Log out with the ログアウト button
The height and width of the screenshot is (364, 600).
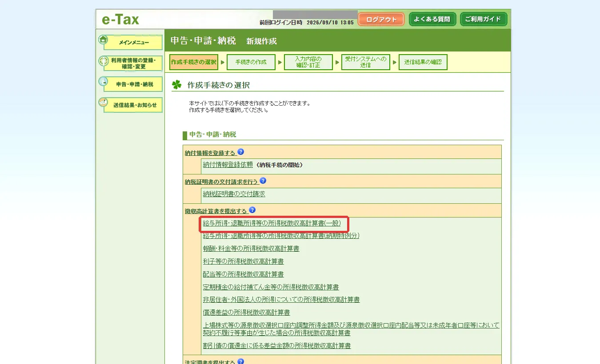(381, 20)
